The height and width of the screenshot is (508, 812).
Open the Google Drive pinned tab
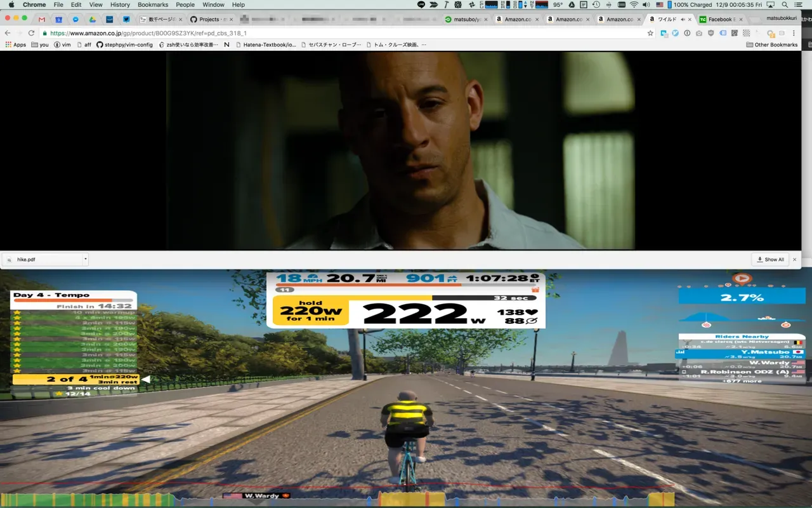pos(93,20)
